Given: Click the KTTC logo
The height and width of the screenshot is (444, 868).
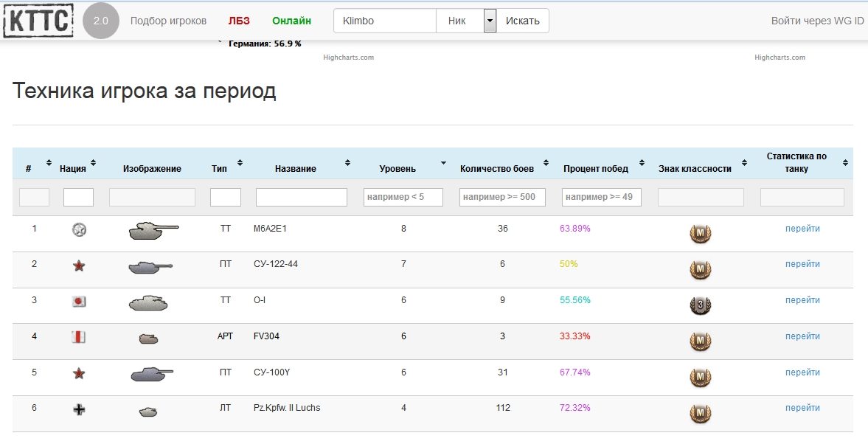Looking at the screenshot, I should pyautogui.click(x=38, y=21).
